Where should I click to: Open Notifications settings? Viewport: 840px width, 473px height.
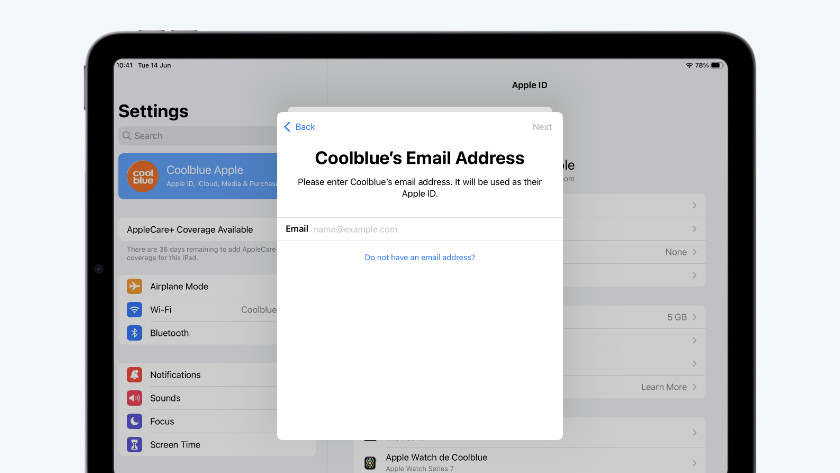tap(198, 374)
